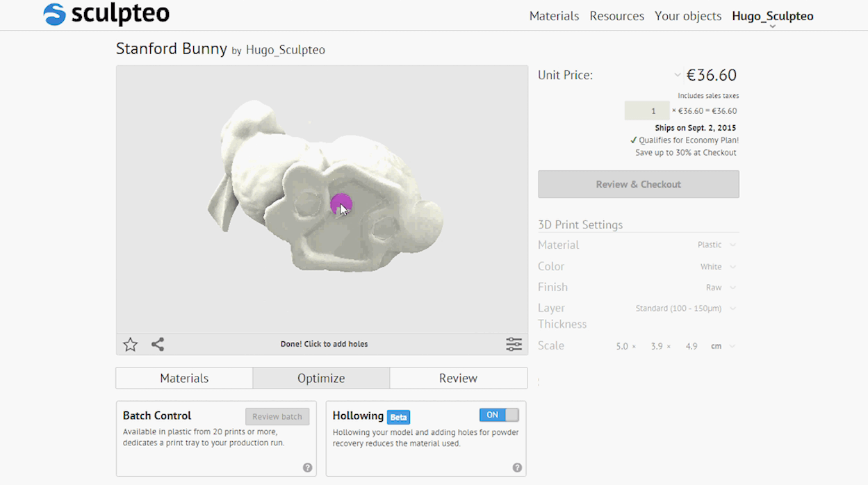Click the Batch Control help question mark
The image size is (868, 485).
(x=307, y=468)
